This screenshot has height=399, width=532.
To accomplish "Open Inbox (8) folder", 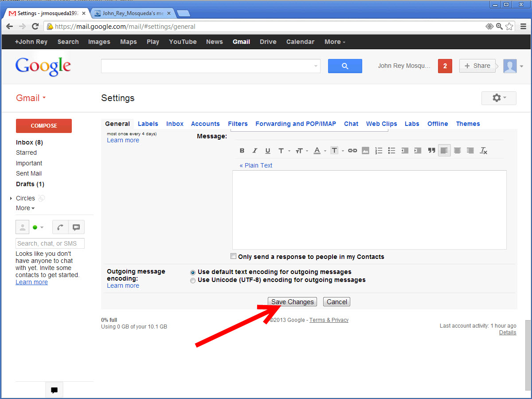I will (29, 142).
